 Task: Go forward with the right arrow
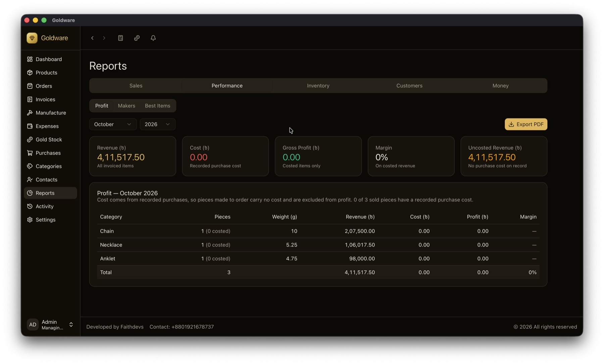point(104,38)
